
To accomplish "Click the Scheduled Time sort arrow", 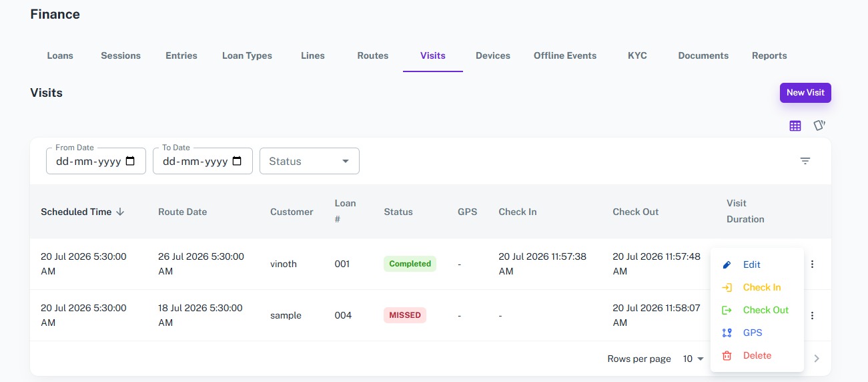I will click(x=120, y=212).
